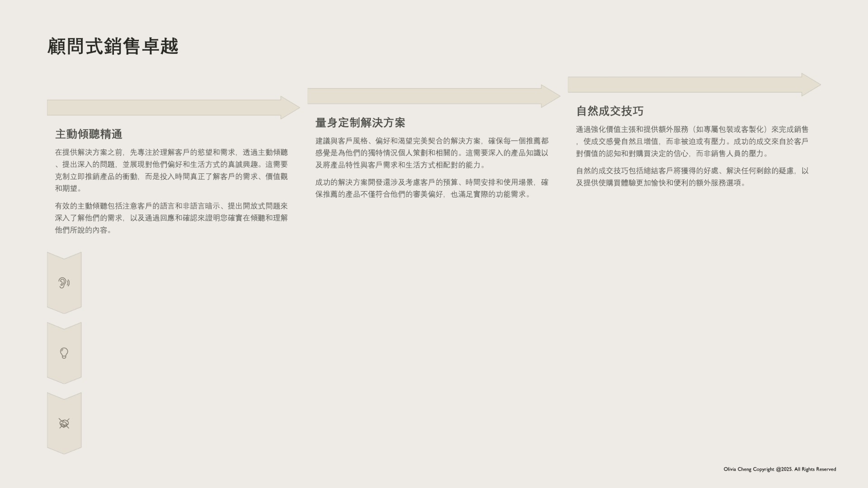The image size is (868, 488).
Task: Click the paragraph starting 有效的主動傾聽包括
Action: click(171, 218)
